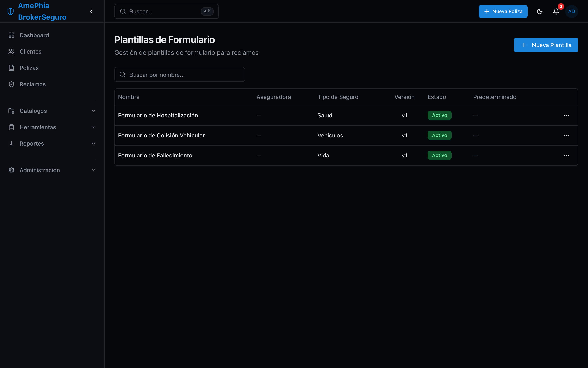Viewport: 588px width, 368px height.
Task: Open Reclamos from the sidebar
Action: tap(52, 84)
